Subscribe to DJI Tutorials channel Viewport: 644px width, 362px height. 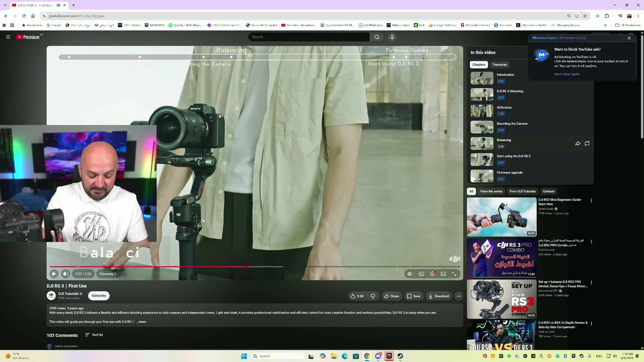99,296
